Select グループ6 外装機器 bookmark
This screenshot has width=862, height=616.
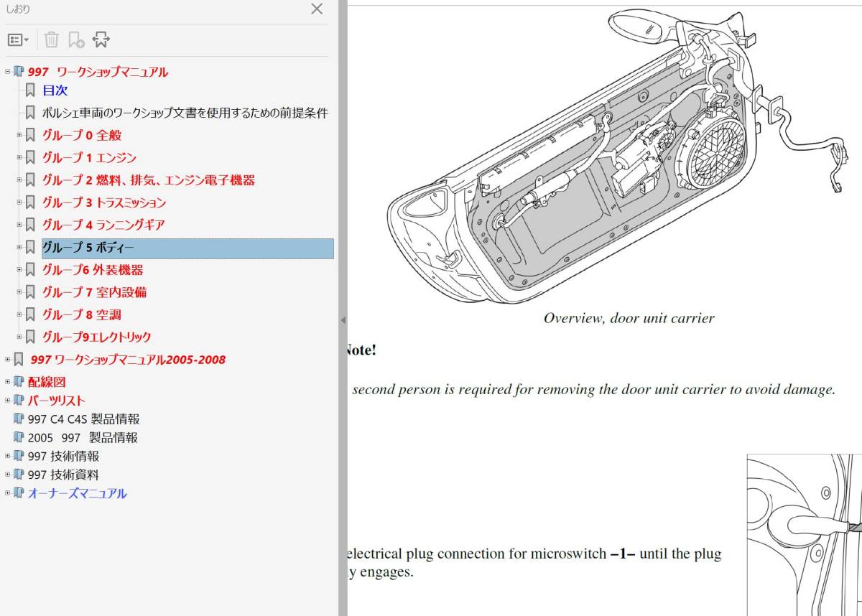click(x=93, y=270)
